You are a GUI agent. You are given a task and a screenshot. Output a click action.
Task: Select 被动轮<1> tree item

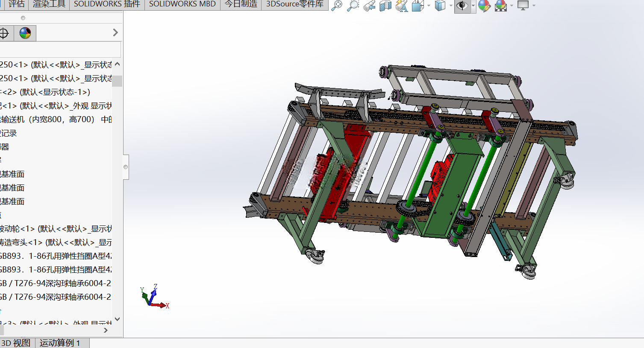pyautogui.click(x=56, y=229)
